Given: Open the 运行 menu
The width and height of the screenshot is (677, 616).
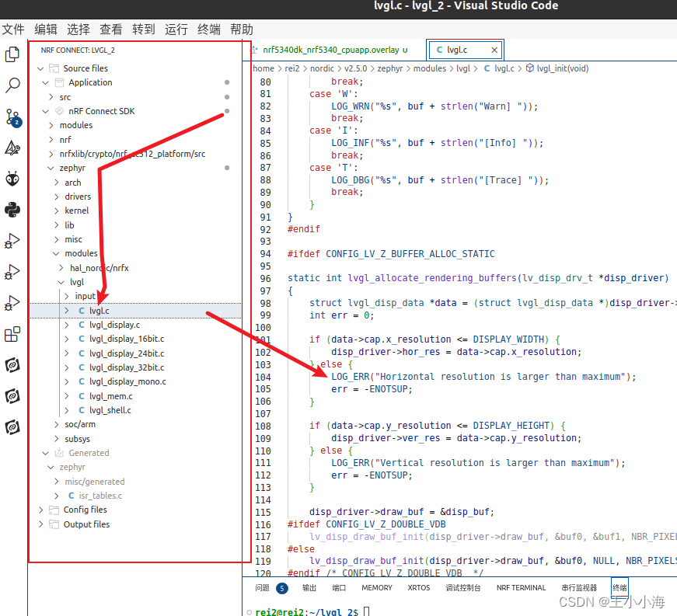Looking at the screenshot, I should coord(176,30).
